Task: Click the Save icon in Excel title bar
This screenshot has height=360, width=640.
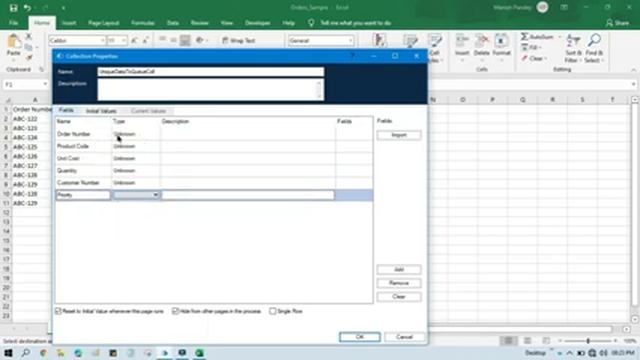Action: pyautogui.click(x=13, y=8)
